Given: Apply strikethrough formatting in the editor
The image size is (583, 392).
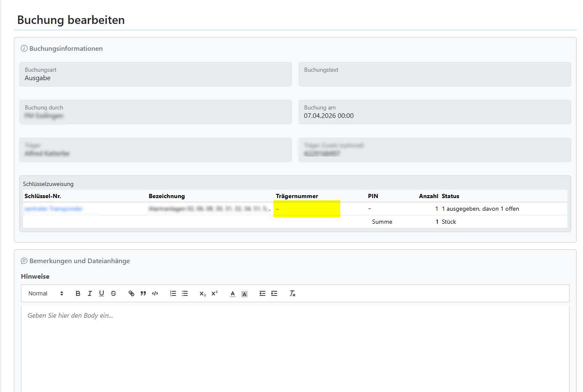Looking at the screenshot, I should [113, 293].
